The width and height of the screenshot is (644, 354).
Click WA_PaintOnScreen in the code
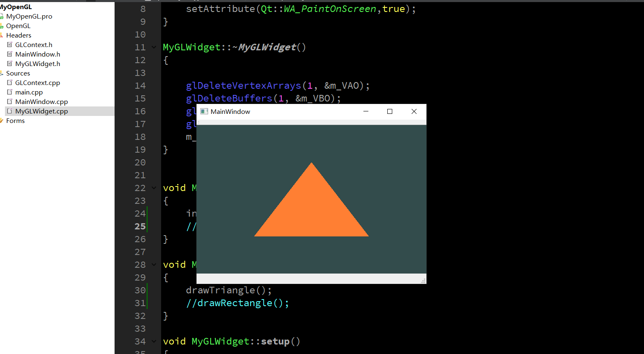[x=330, y=9]
